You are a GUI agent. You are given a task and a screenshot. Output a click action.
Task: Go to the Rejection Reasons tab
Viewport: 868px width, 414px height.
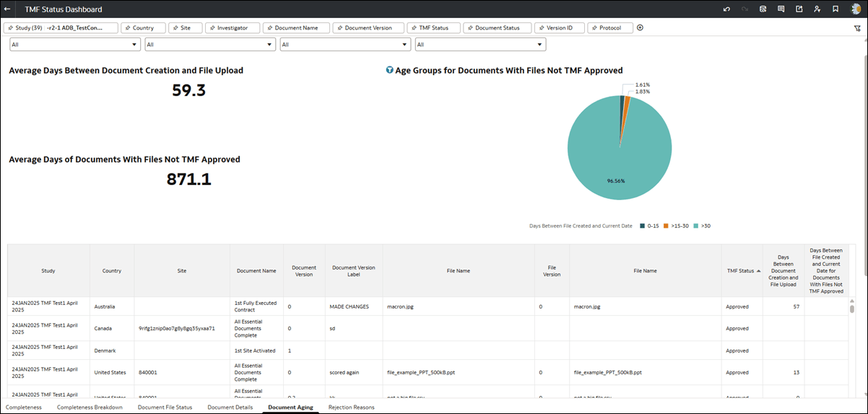tap(352, 407)
